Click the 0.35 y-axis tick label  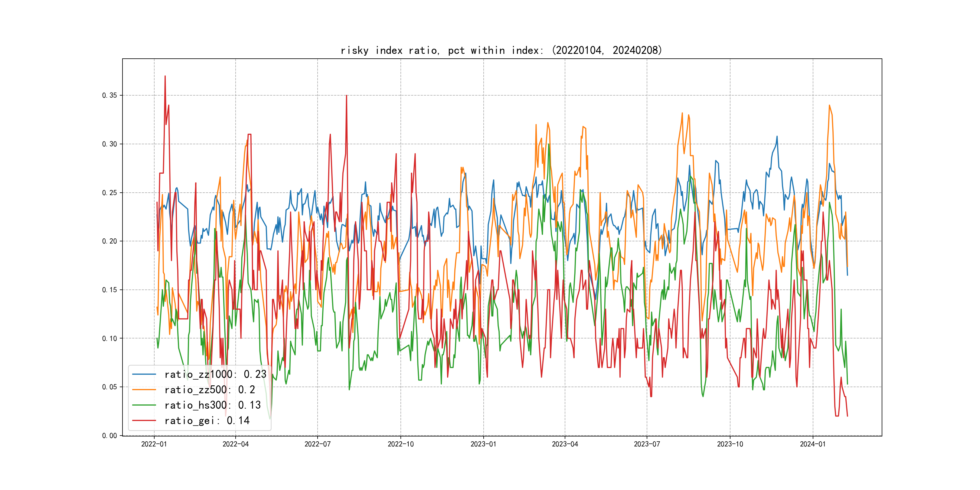[109, 96]
